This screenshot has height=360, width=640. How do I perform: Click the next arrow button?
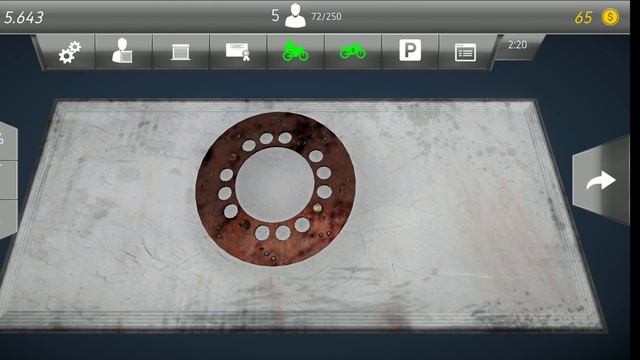tap(601, 180)
